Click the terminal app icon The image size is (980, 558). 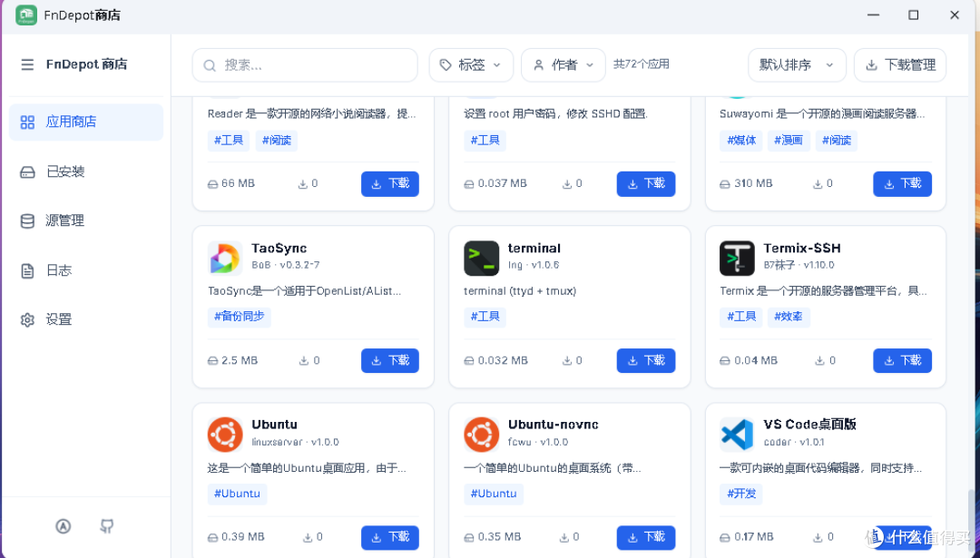(x=481, y=258)
